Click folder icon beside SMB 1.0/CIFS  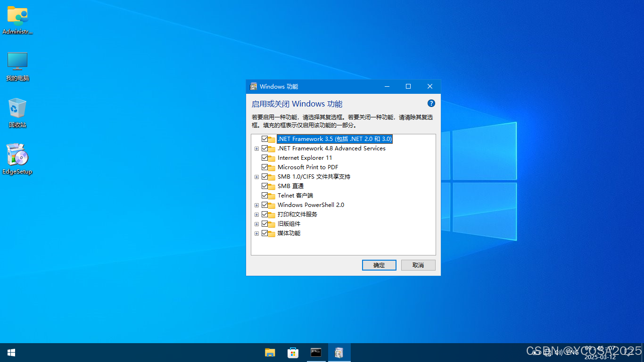tap(272, 177)
